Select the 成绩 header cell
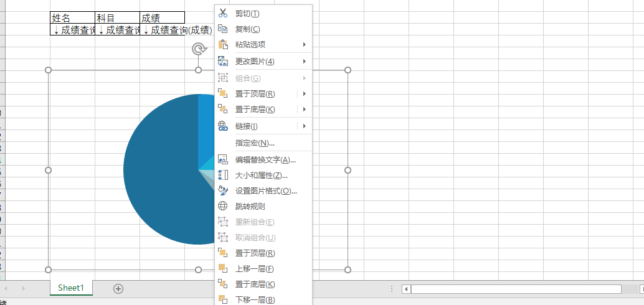Screen dimensions: 644x305 162,17
